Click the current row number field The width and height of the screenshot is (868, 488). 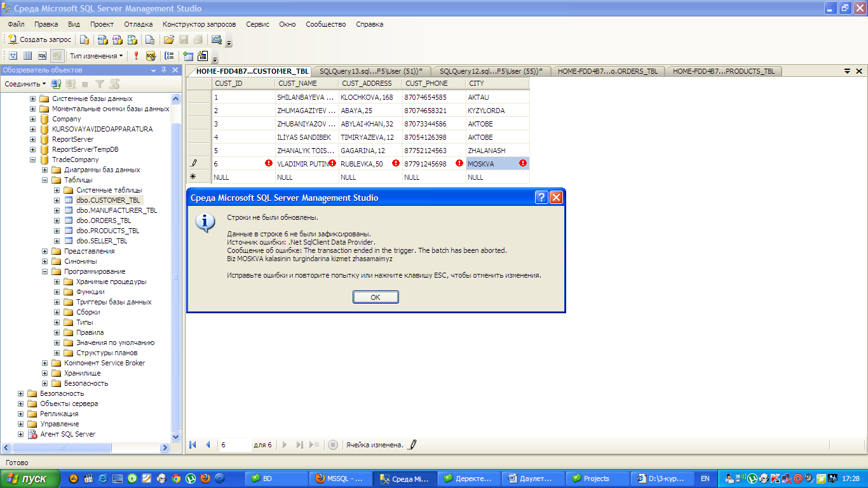[234, 445]
